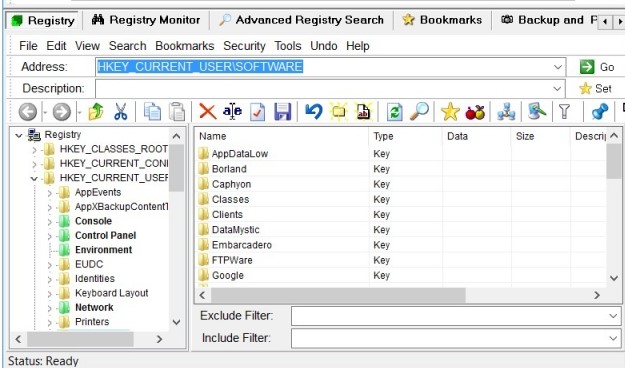Click the New Value 'ab' icon

[x=363, y=112]
